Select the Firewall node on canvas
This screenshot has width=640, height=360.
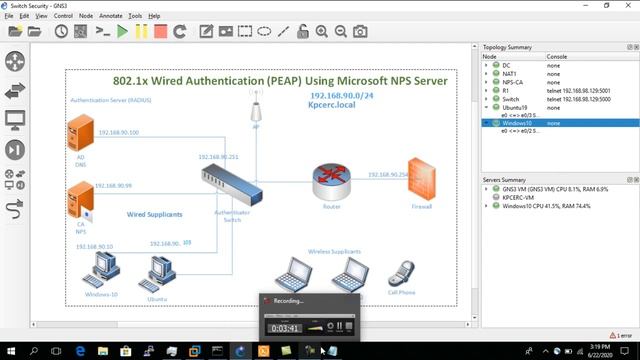tap(422, 179)
